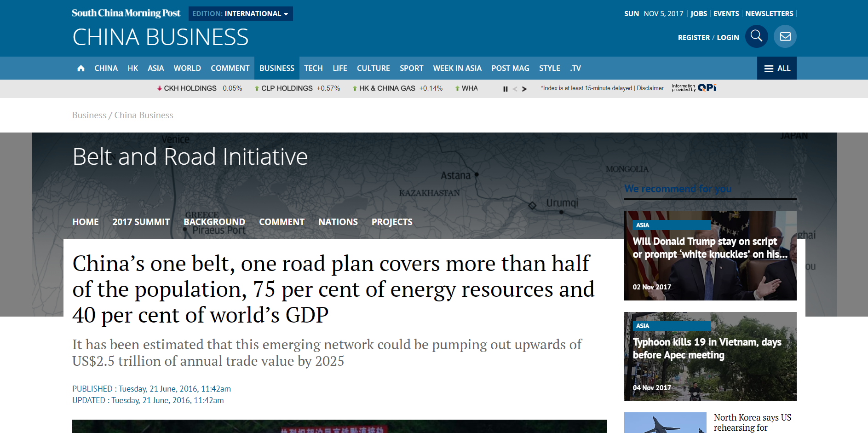868x433 pixels.
Task: Click the China Business breadcrumb
Action: click(x=144, y=115)
